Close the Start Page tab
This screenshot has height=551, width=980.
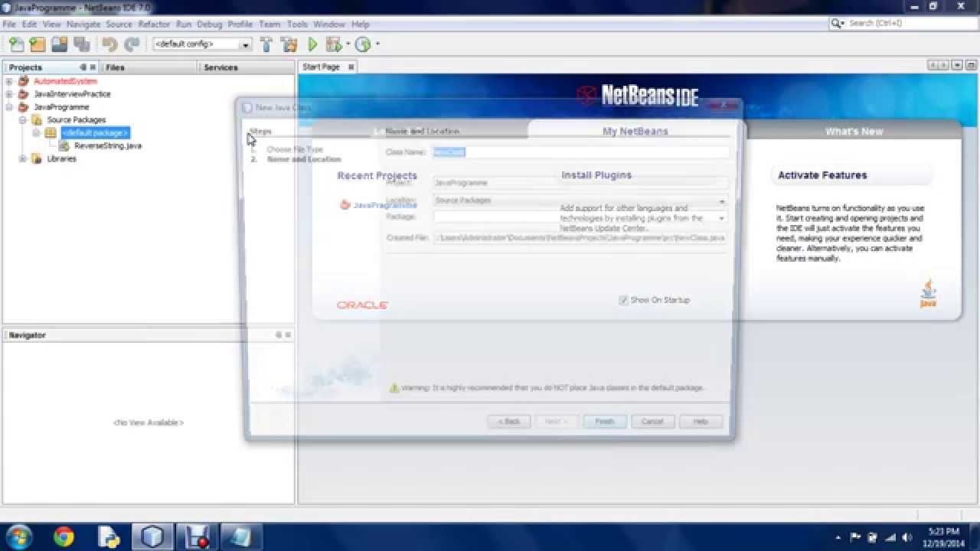tap(351, 67)
